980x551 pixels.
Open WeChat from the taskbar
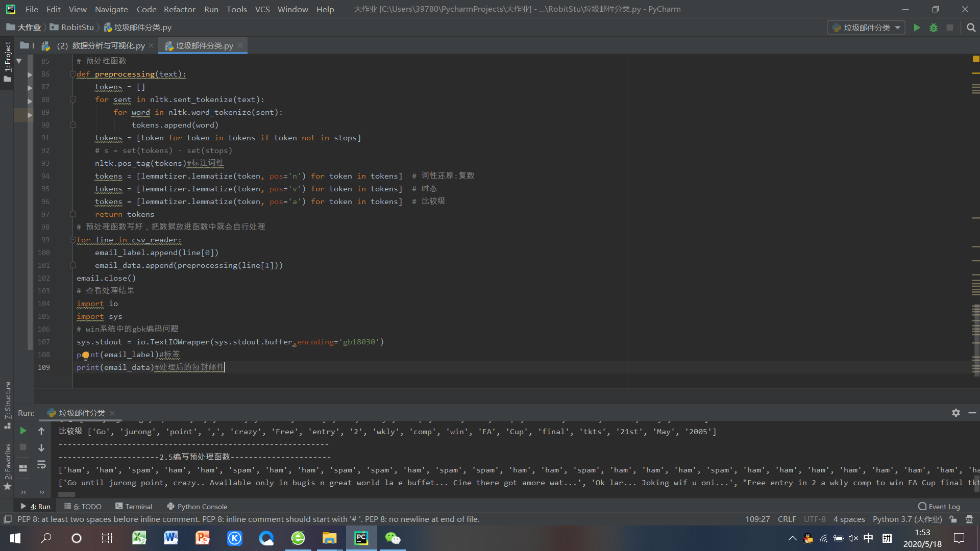393,538
